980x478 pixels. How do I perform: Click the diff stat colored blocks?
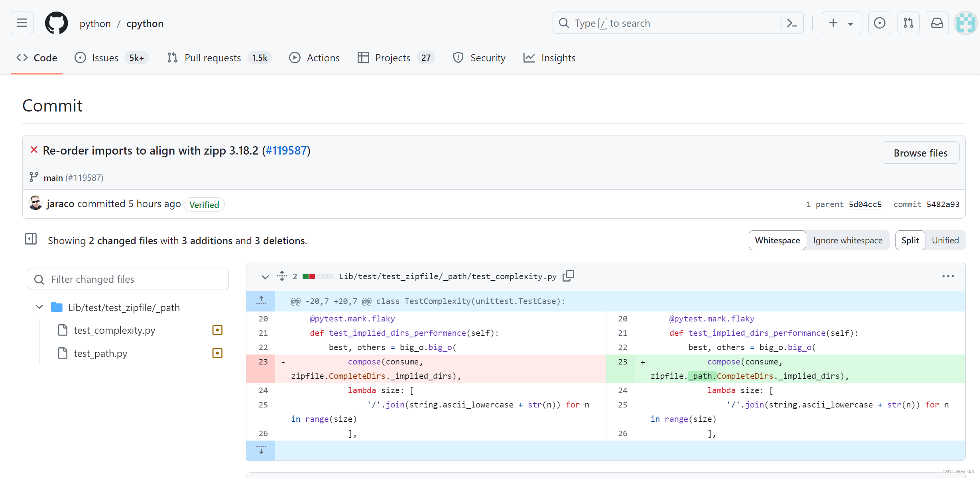point(318,276)
